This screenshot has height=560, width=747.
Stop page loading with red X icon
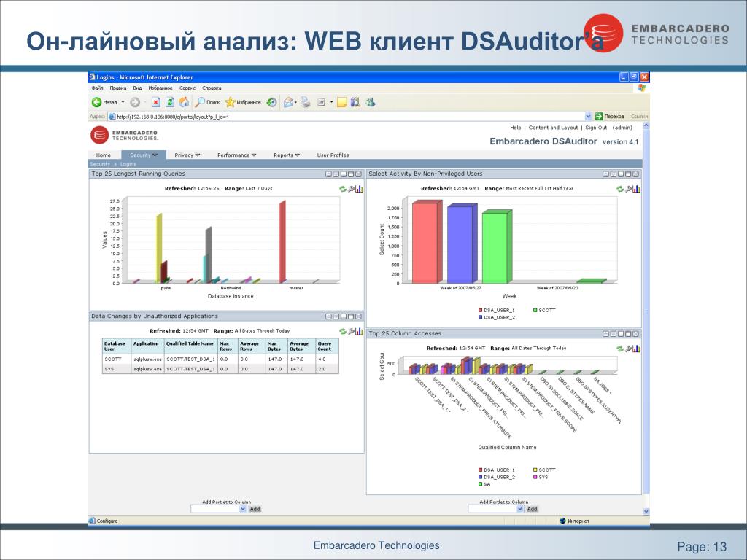(x=156, y=102)
